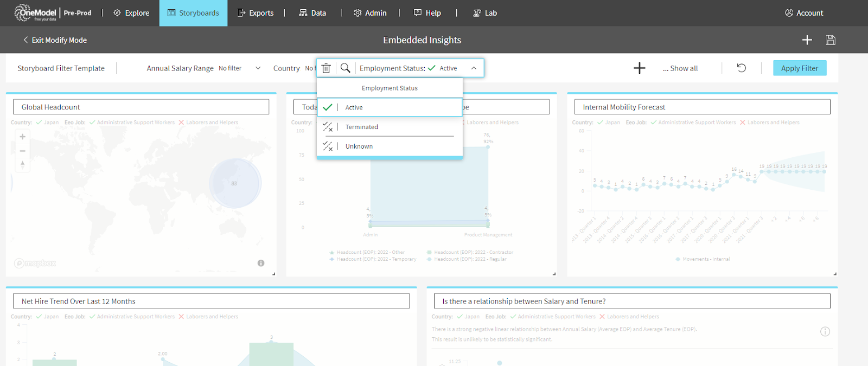Viewport: 868px width, 366px height.
Task: Add a filter using the filter bar plus
Action: pos(639,68)
